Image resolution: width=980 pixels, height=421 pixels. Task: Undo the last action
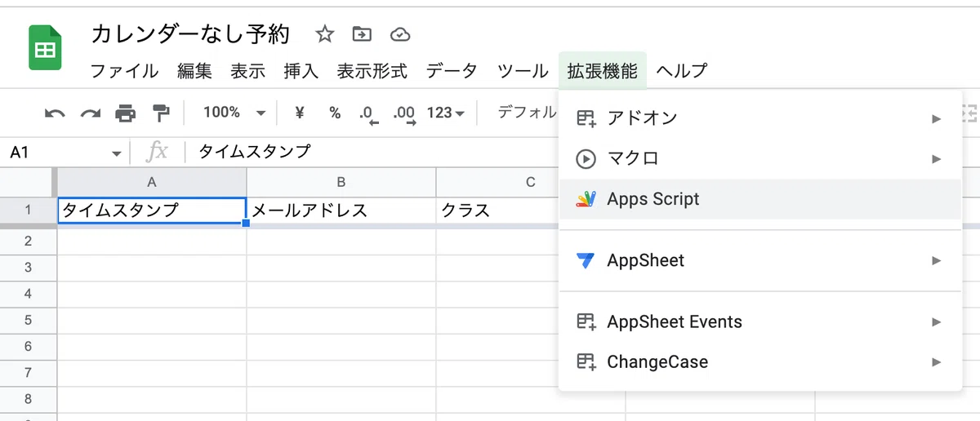[x=55, y=113]
